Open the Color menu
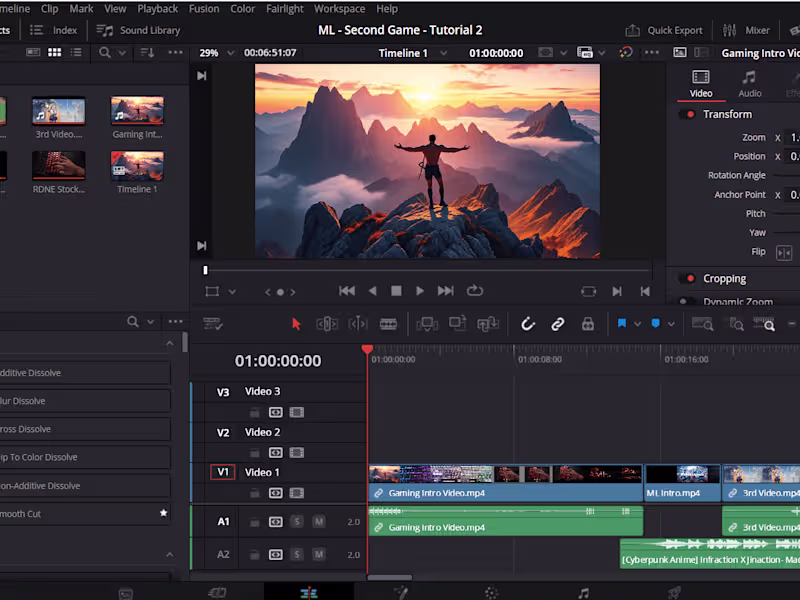This screenshot has width=800, height=600. point(242,9)
